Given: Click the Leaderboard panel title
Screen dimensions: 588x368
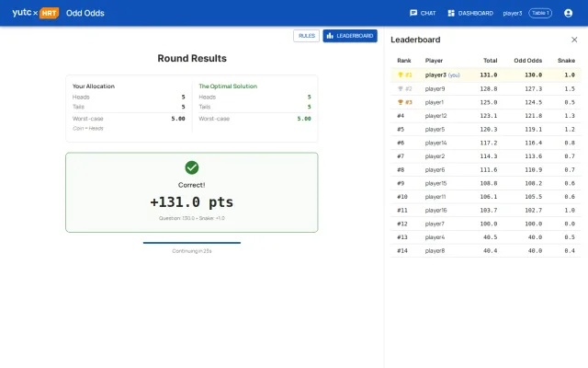Looking at the screenshot, I should point(415,40).
